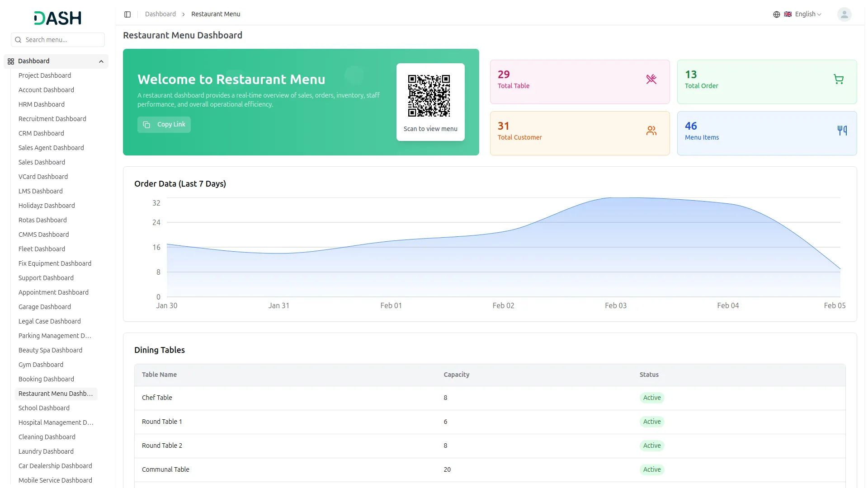Open HRM Dashboard from sidebar
This screenshot has width=868, height=488.
coord(42,104)
